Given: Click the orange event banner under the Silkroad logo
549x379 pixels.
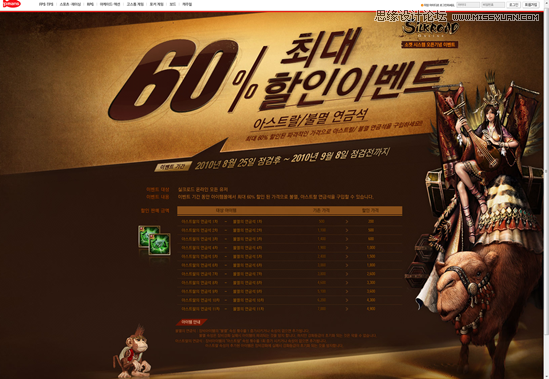Looking at the screenshot, I should pyautogui.click(x=430, y=45).
